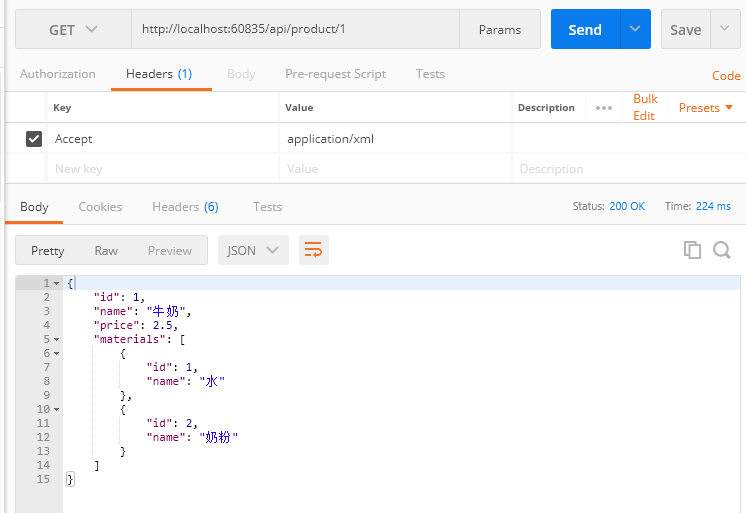Click the request URL input field

coord(295,30)
